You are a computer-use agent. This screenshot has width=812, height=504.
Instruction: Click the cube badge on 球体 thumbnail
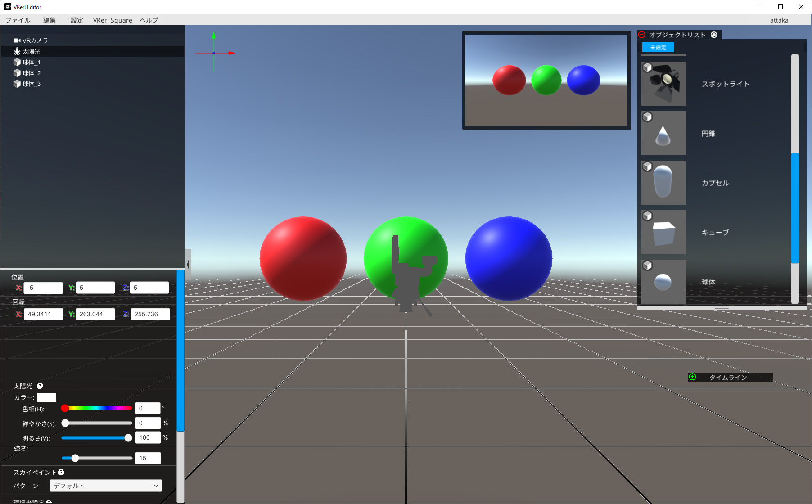(647, 265)
